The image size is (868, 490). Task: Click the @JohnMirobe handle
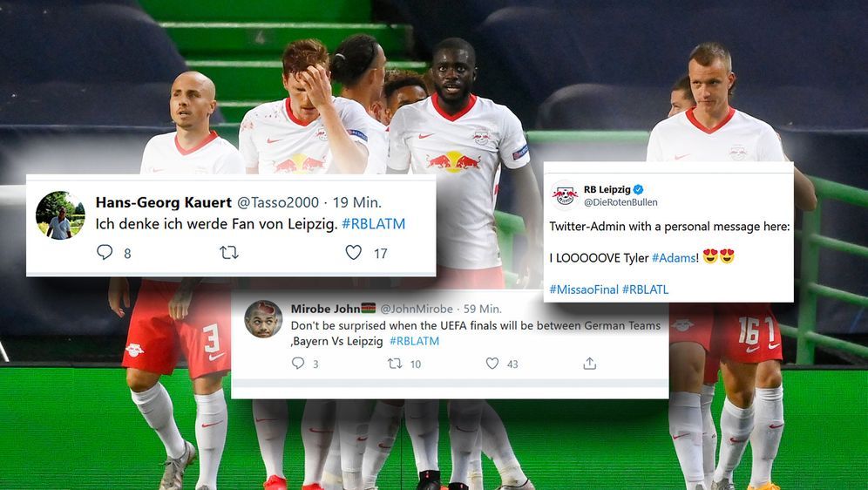click(417, 309)
